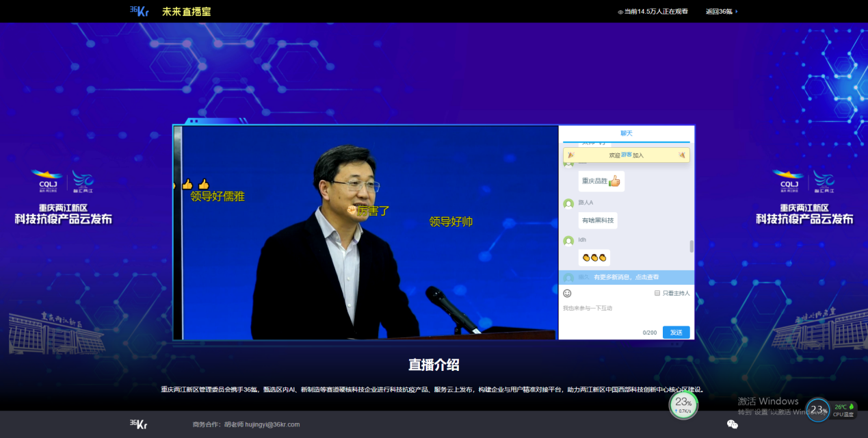
Task: Click the live video player
Action: pos(366,233)
